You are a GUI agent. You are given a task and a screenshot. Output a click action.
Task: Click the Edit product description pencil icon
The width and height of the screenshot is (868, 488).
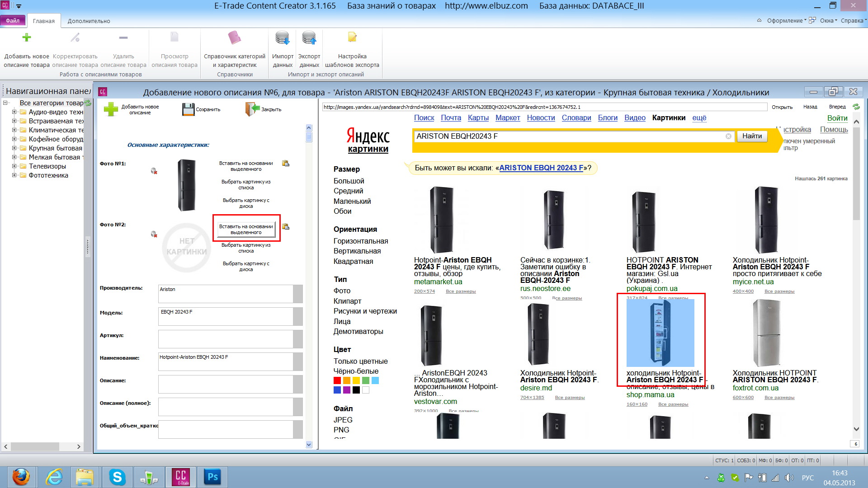75,38
